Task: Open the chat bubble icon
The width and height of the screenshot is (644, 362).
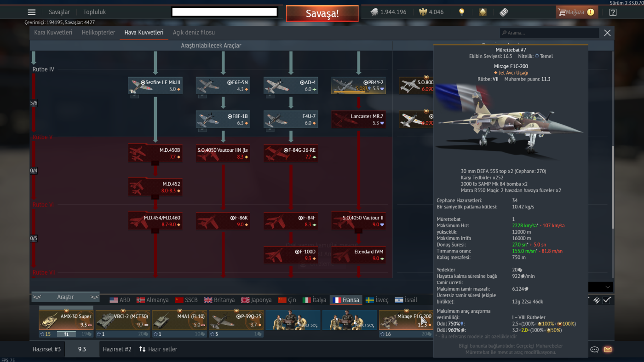Action: (594, 350)
